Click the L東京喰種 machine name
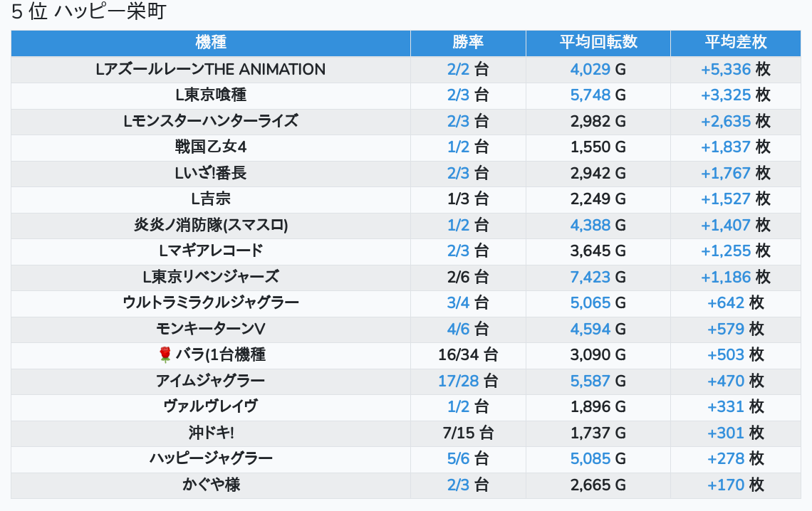 click(x=211, y=95)
